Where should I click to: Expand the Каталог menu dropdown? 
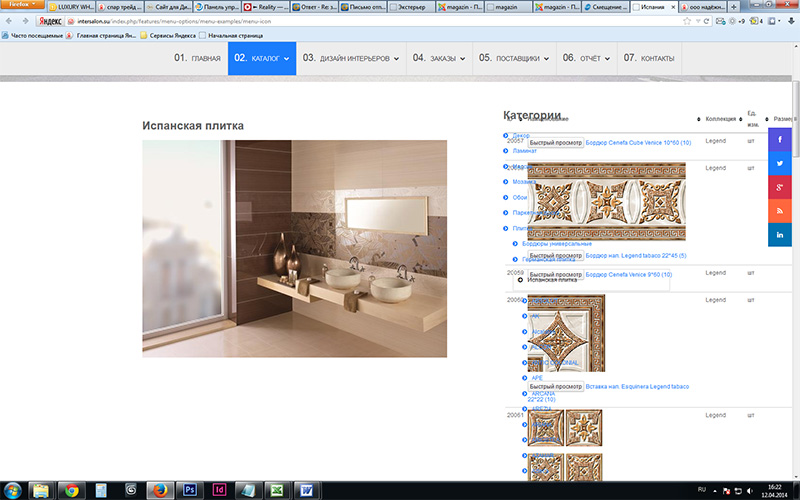click(261, 58)
